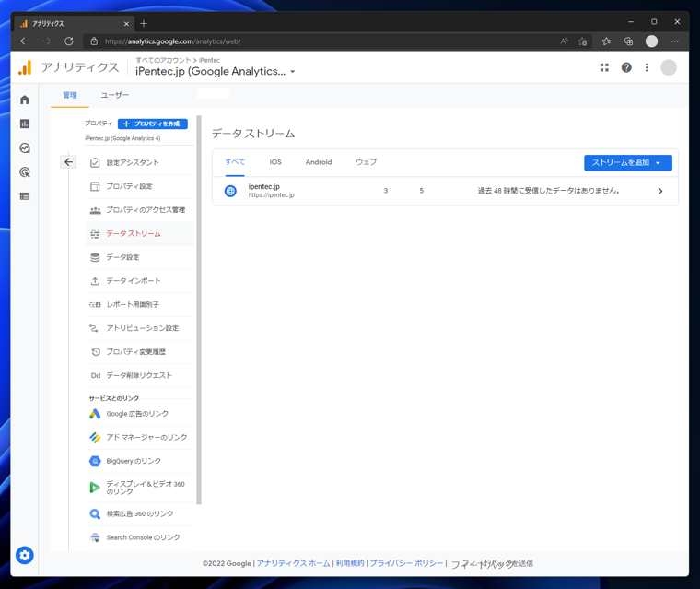
Task: Open アトリビューション設定 menu item
Action: [x=140, y=328]
